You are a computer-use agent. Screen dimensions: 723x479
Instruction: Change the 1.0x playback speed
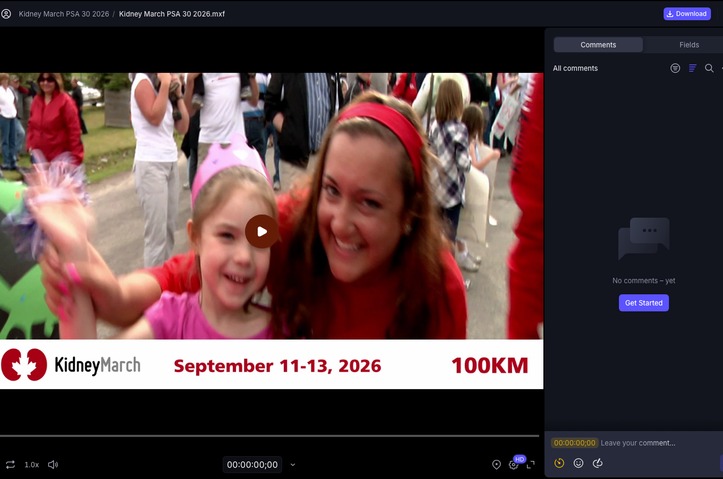click(32, 464)
